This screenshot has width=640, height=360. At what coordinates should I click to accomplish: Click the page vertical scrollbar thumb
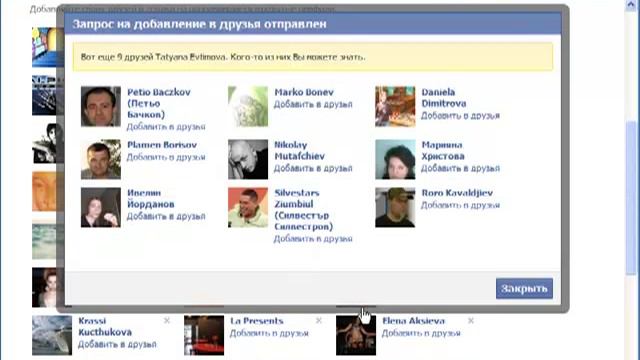631,198
